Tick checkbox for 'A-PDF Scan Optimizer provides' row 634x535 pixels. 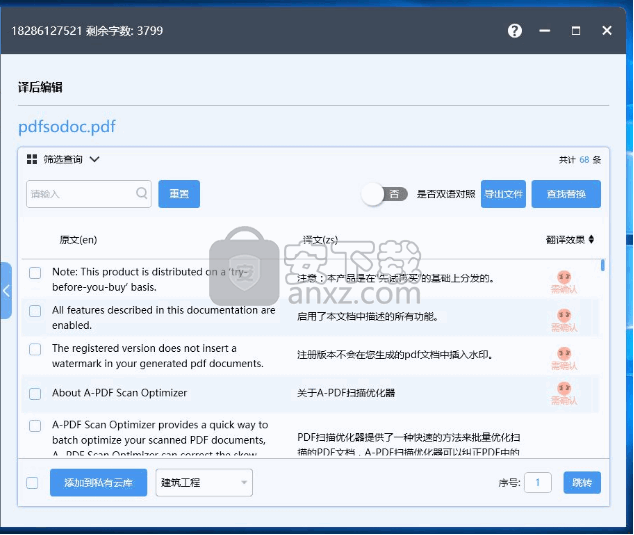(35, 426)
